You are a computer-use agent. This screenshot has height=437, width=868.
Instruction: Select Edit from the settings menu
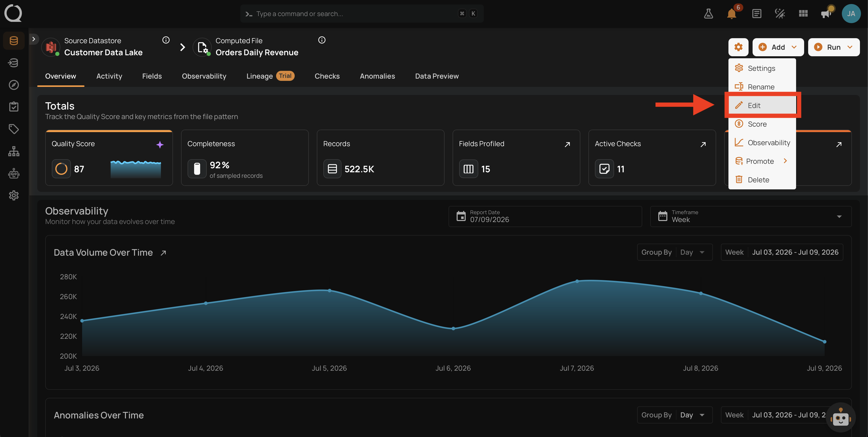point(762,105)
